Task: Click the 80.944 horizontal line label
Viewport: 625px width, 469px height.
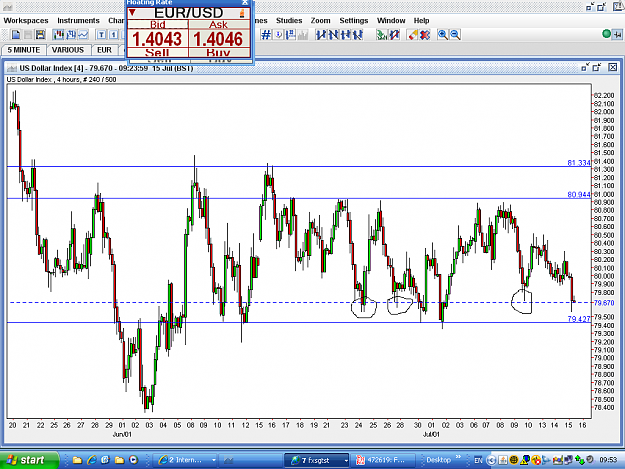Action: coord(579,194)
